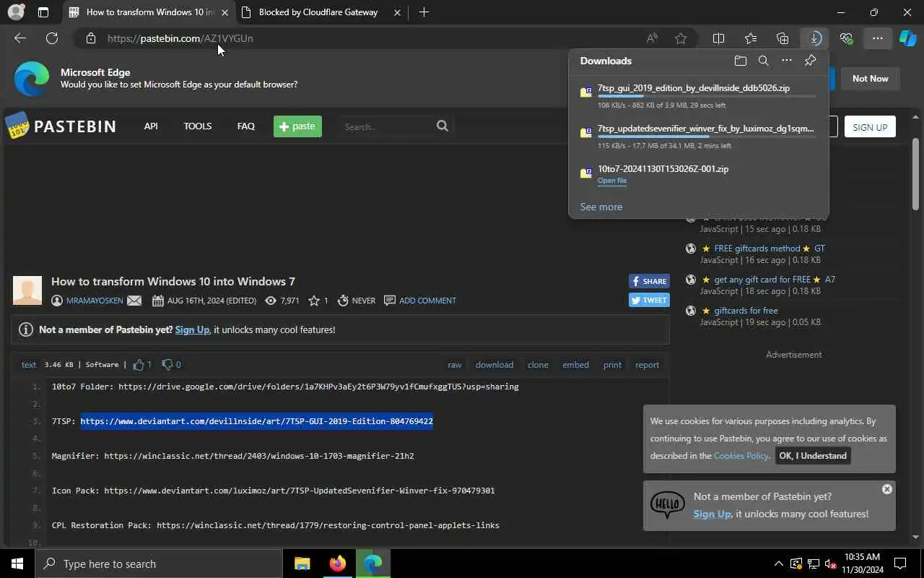Switch to Blocked by Cloudflare Gateway tab

click(318, 12)
